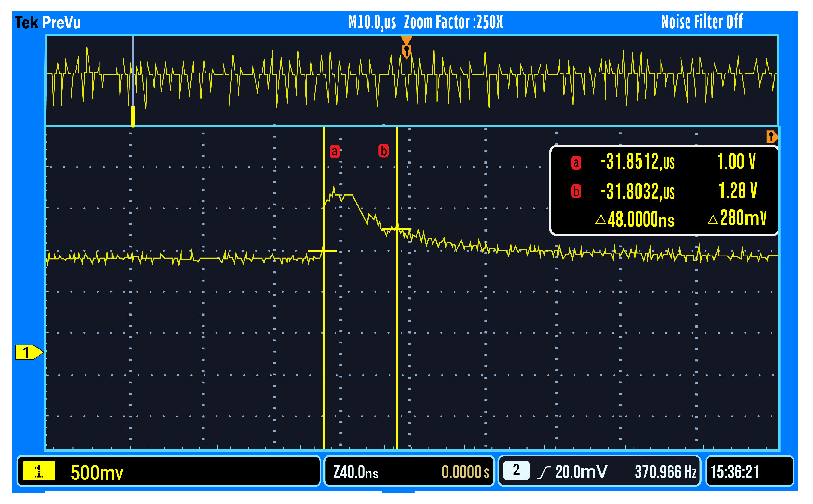Click the trigger position marker above the zoom window
Screen dimensions: 813x504
(406, 47)
